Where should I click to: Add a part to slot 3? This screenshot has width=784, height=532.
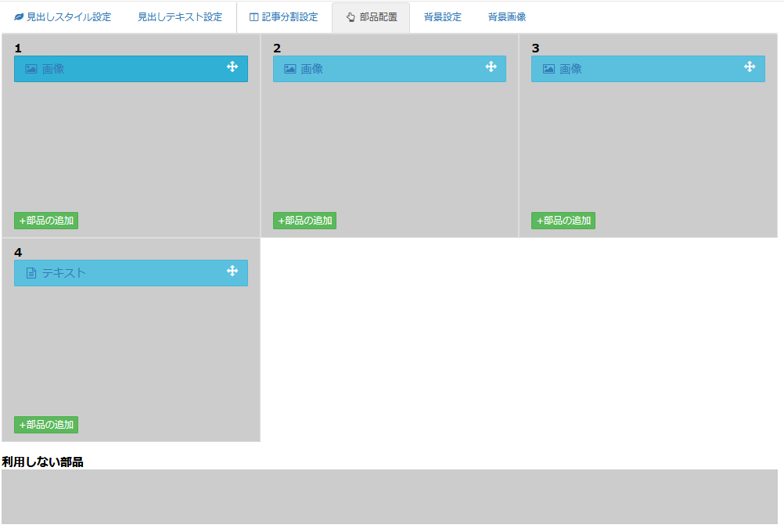point(563,221)
